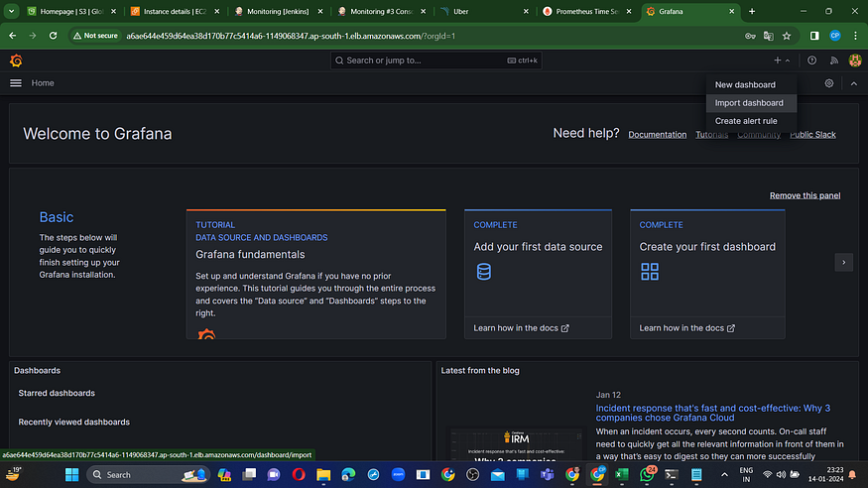Viewport: 868px width, 488px height.
Task: Click the Starred dashboards heading
Action: (x=57, y=393)
